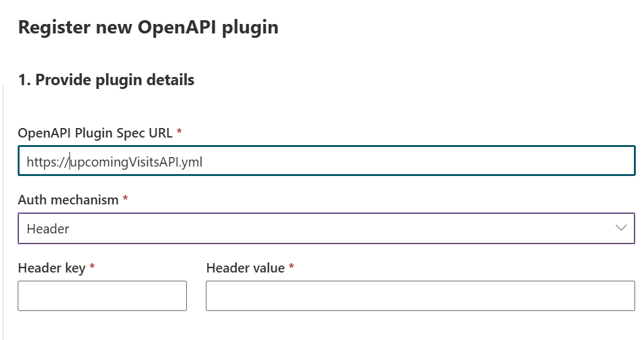This screenshot has width=644, height=340.
Task: Click the "Header key" field label
Action: [52, 268]
